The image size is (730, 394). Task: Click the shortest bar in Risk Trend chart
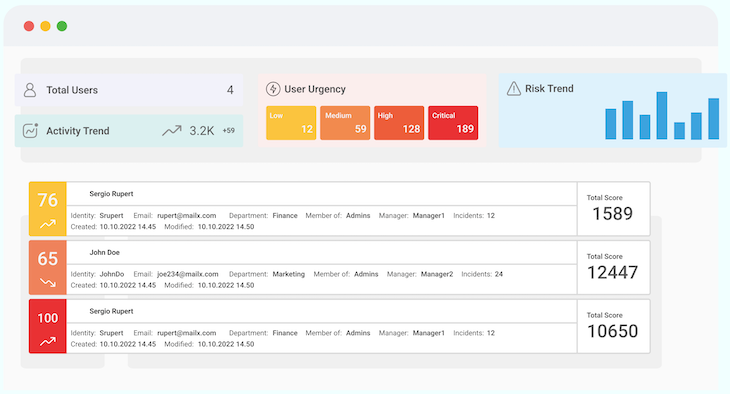[x=679, y=131]
